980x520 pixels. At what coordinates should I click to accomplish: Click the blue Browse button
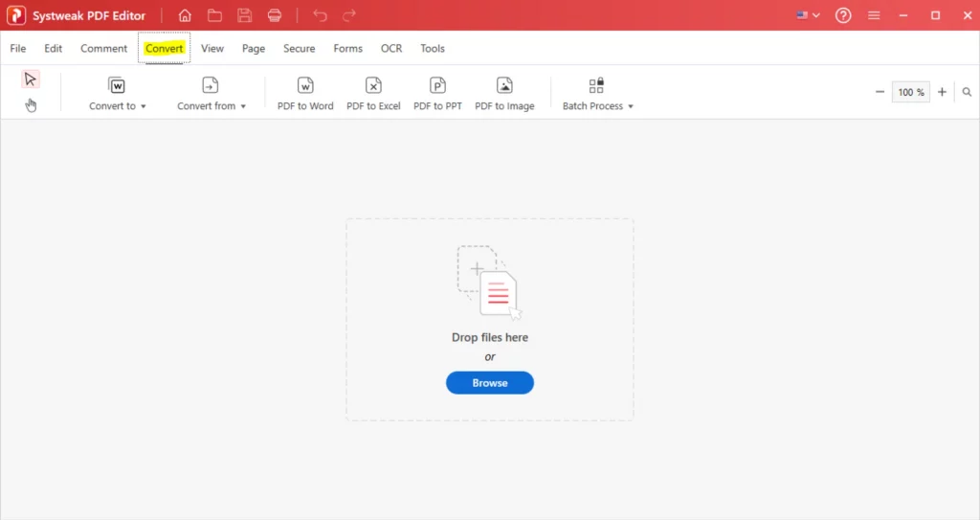[490, 383]
